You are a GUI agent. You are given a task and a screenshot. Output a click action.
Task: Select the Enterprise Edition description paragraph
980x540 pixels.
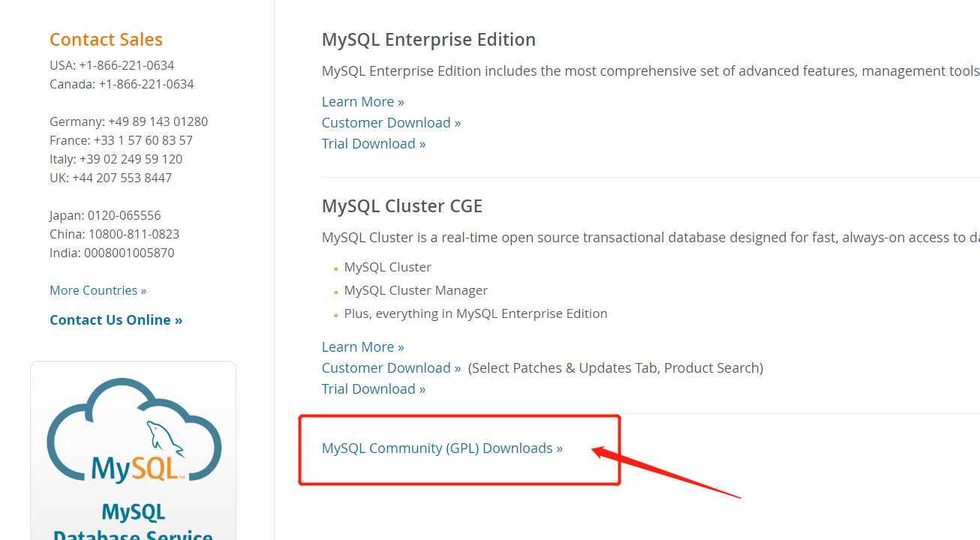(x=651, y=71)
